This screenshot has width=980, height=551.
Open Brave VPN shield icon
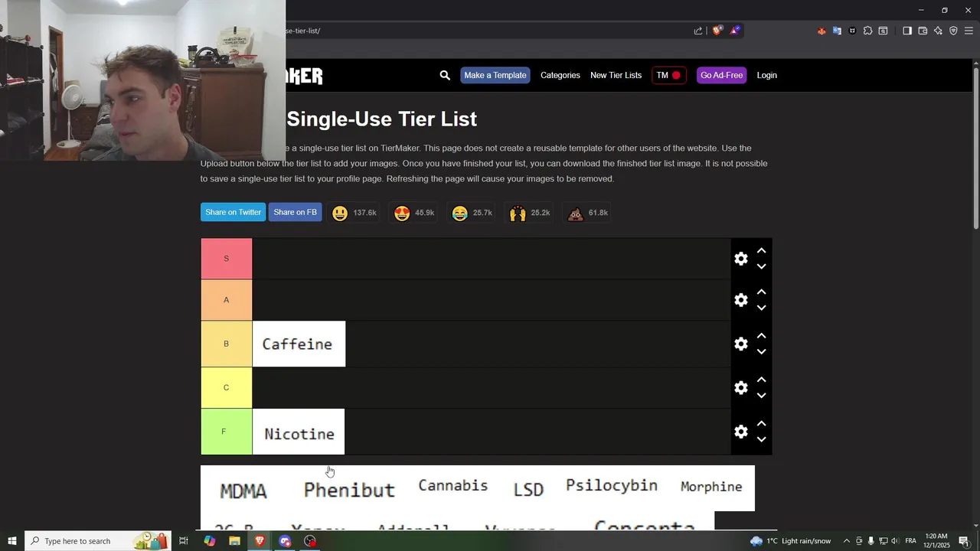pos(953,31)
